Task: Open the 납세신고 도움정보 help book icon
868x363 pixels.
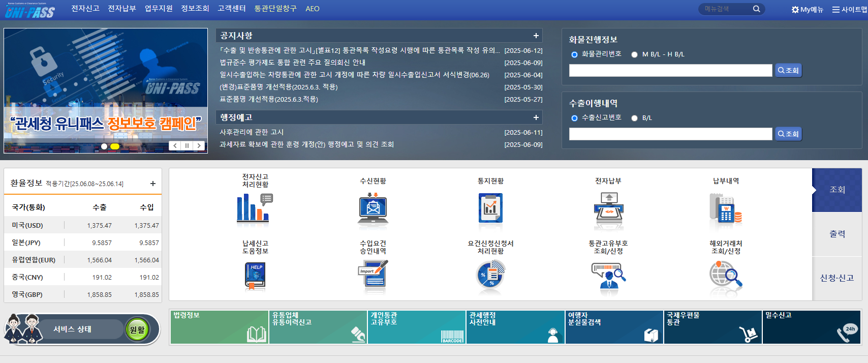Action: pyautogui.click(x=255, y=276)
